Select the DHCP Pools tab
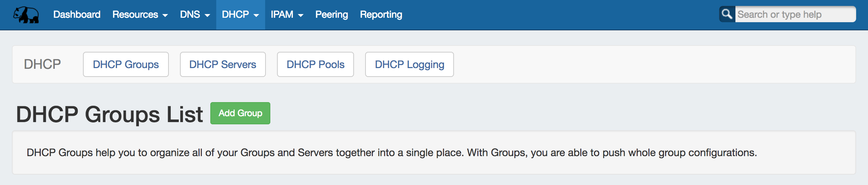 [315, 64]
